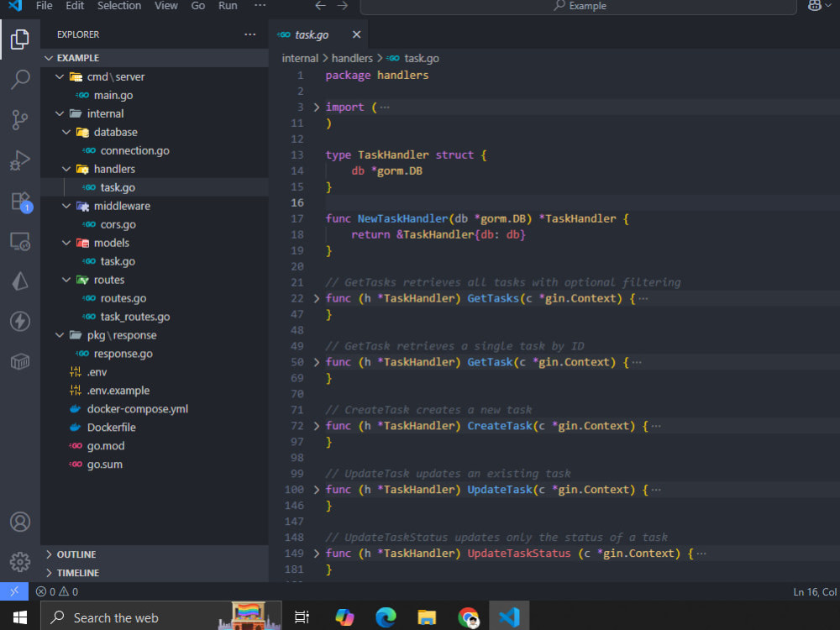Screen dimensions: 840x630
Task: Open Explorer views and more actions ellipsis
Action: (249, 34)
